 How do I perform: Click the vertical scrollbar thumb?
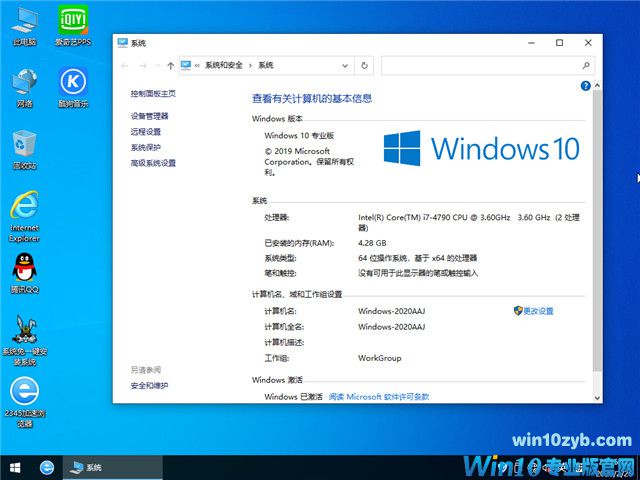(x=597, y=231)
